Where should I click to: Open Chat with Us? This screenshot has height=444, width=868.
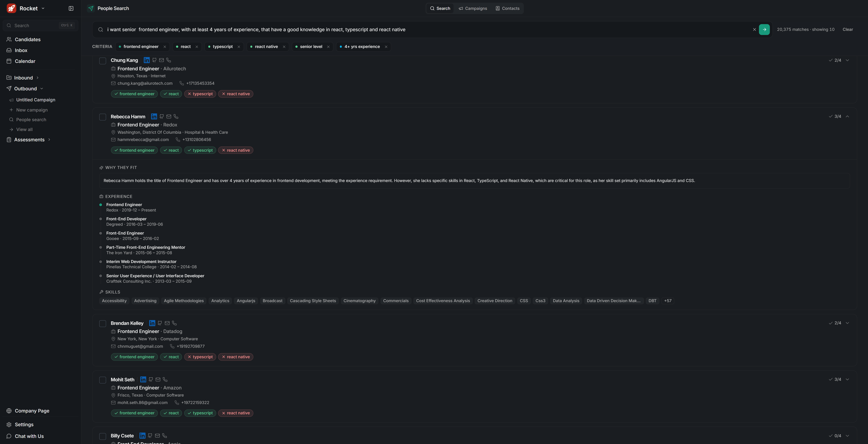click(29, 436)
